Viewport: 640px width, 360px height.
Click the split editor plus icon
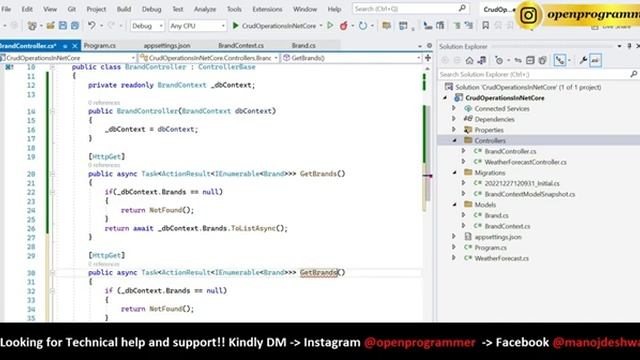point(428,58)
